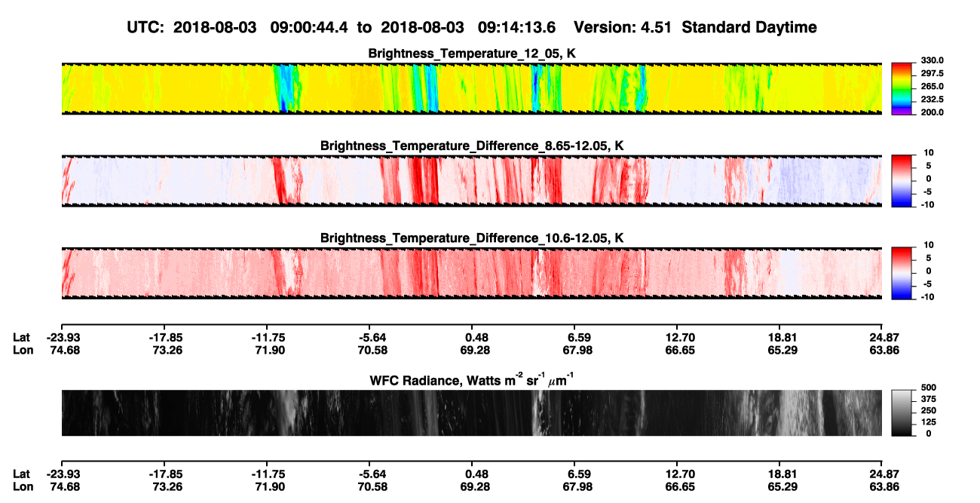Viewport: 980px width, 503px height.
Task: Click the Brightness_Temperature_Difference_8.65-12.05, K title
Action: [x=472, y=146]
